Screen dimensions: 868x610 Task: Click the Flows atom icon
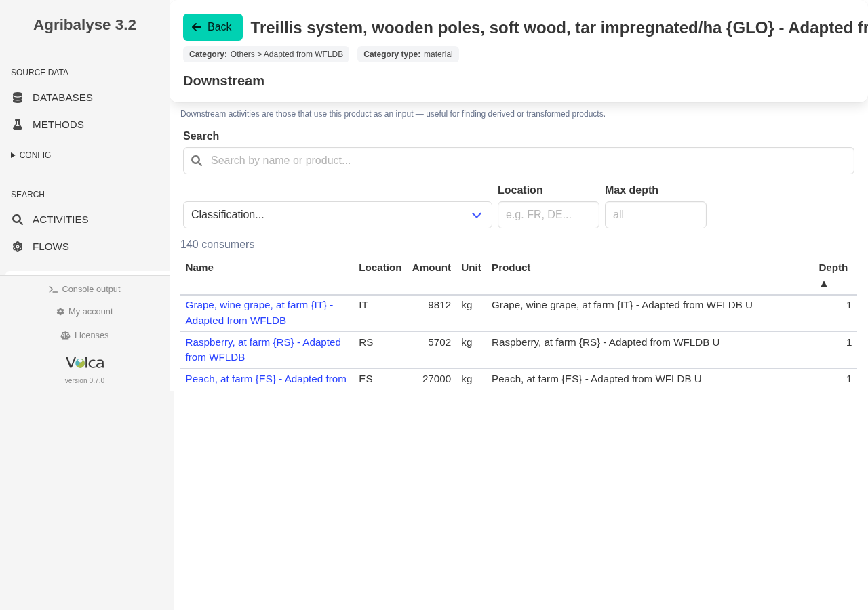coord(18,247)
